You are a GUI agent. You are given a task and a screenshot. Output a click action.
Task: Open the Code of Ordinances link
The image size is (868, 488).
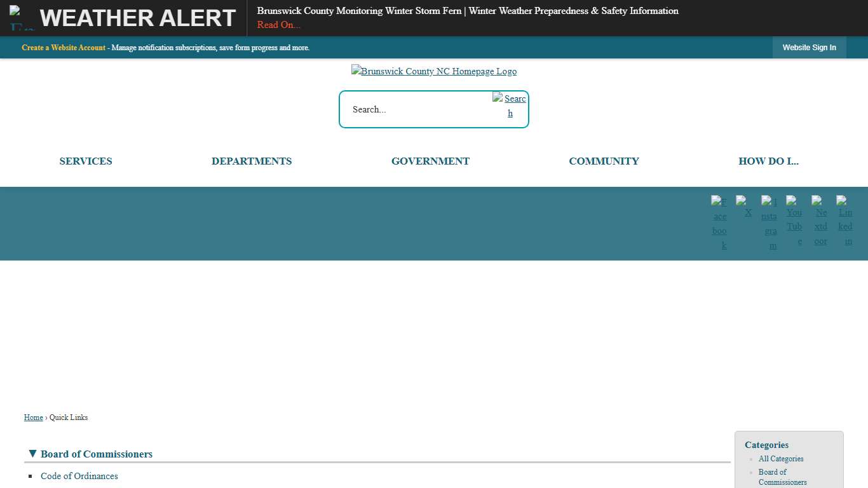tap(79, 476)
